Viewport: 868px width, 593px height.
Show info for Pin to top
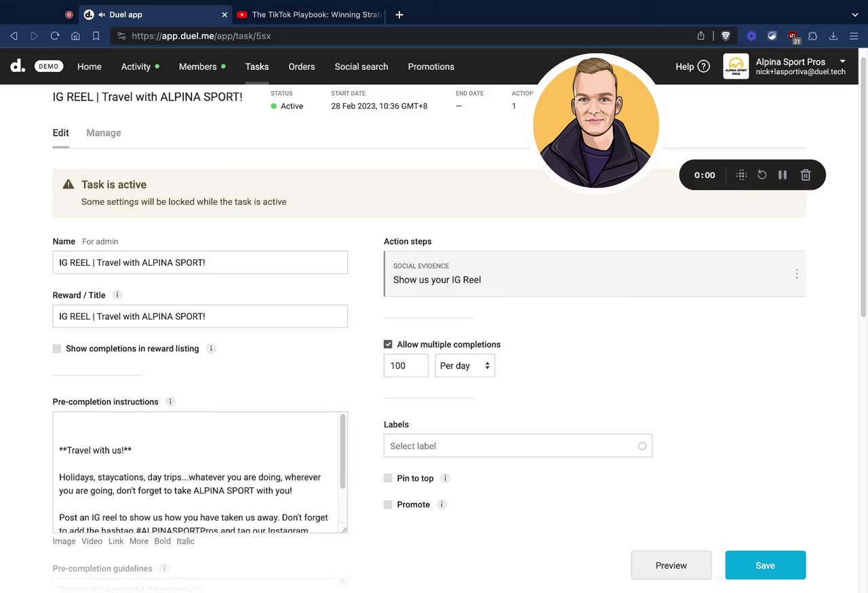pyautogui.click(x=446, y=478)
